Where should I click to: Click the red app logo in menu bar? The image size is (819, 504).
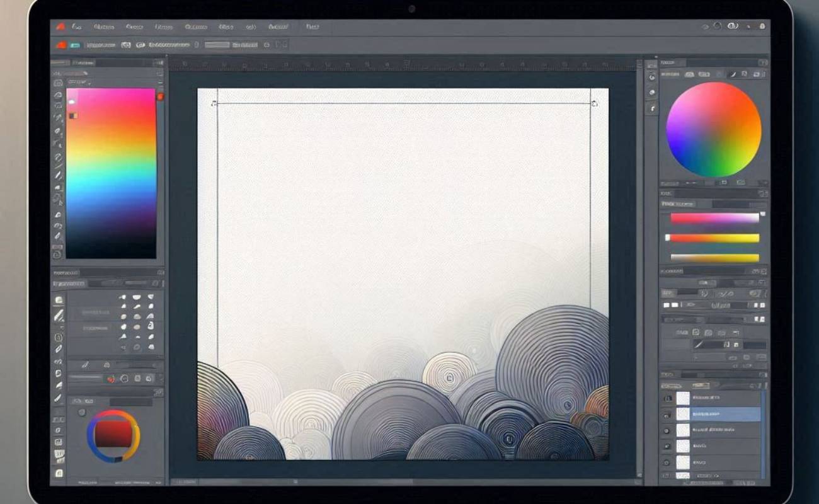point(60,27)
